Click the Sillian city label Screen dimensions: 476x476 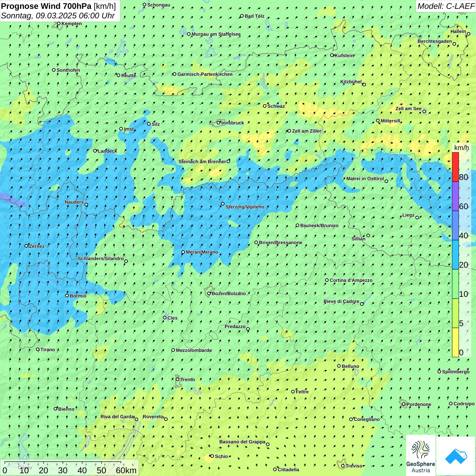pos(358,239)
